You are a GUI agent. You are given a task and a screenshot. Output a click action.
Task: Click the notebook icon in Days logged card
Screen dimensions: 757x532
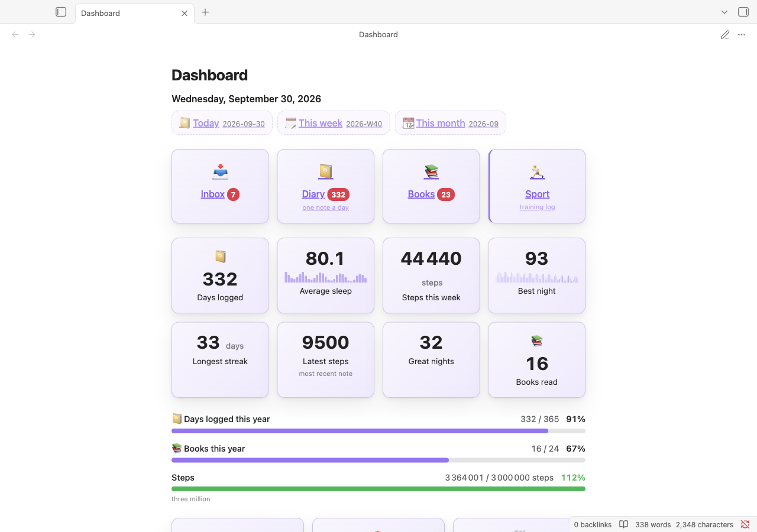[x=220, y=257]
